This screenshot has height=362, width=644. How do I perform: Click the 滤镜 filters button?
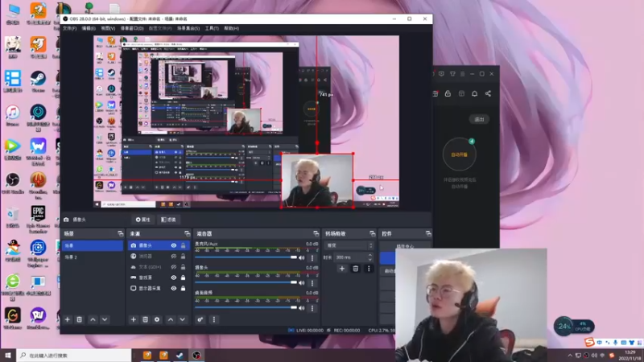point(168,220)
